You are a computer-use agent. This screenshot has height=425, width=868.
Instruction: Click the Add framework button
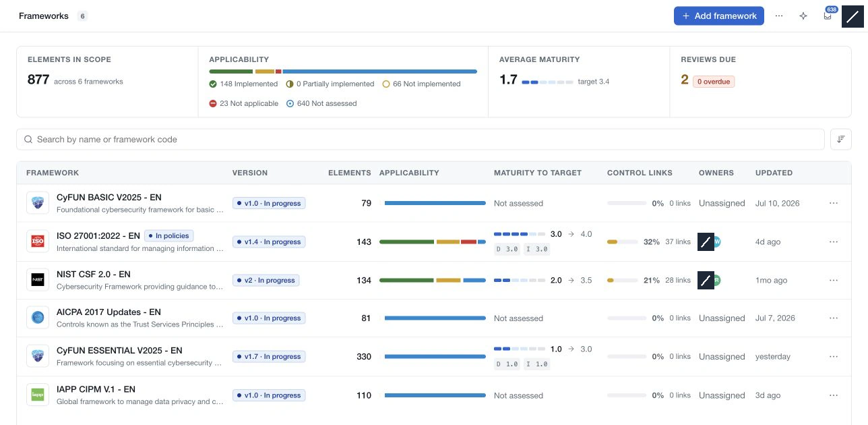718,16
